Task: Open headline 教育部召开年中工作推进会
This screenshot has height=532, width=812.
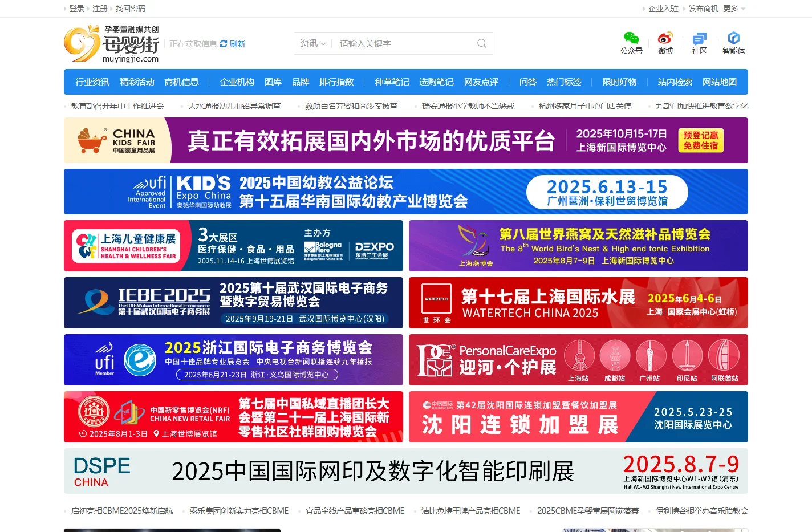Action: (x=117, y=106)
